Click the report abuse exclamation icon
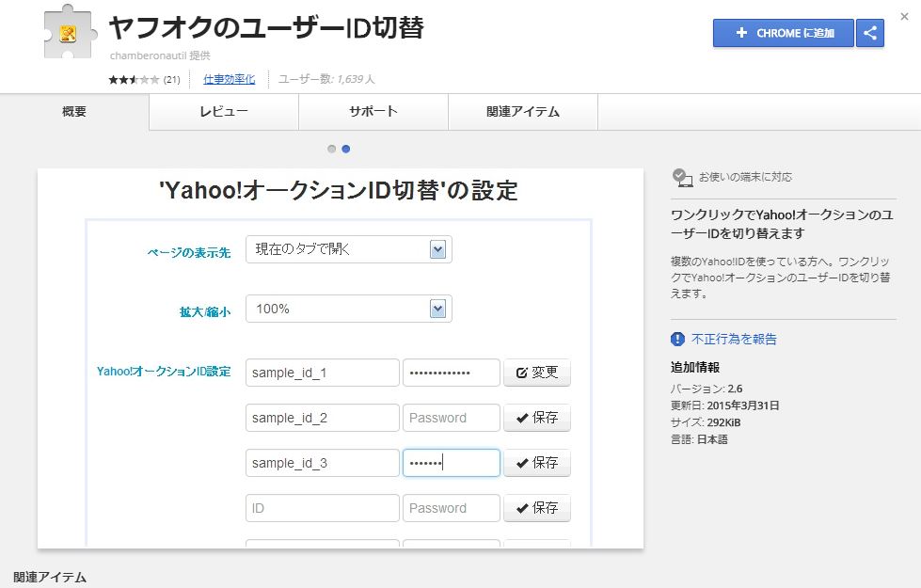 (677, 339)
